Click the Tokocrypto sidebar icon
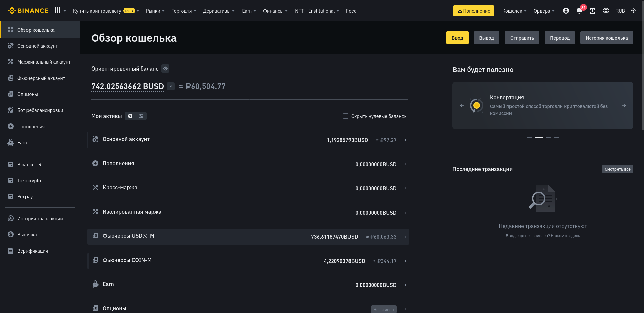644x313 pixels. pyautogui.click(x=11, y=180)
